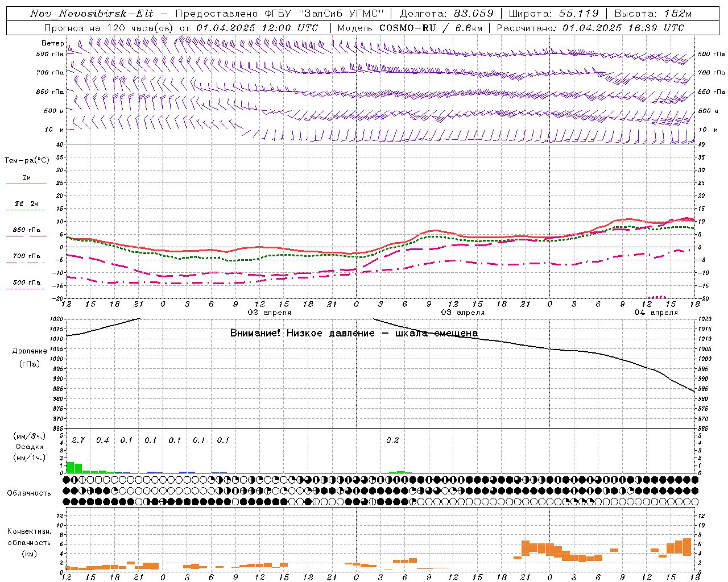Click the Ветер wind panel label
Image resolution: width=728 pixels, height=582 pixels.
[x=53, y=43]
